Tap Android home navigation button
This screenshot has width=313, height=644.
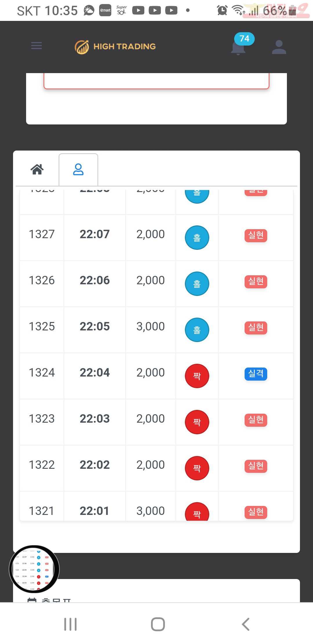coord(158,624)
